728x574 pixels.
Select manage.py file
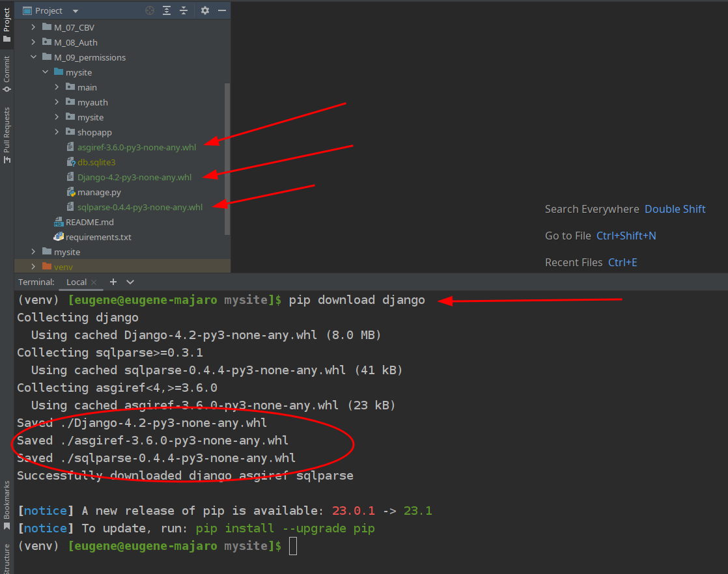point(122,192)
